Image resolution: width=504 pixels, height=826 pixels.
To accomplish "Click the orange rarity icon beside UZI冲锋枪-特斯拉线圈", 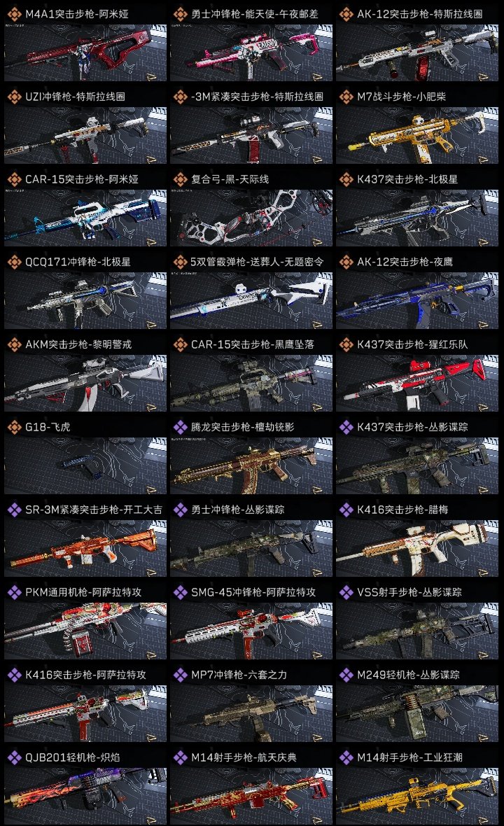I will (x=14, y=97).
